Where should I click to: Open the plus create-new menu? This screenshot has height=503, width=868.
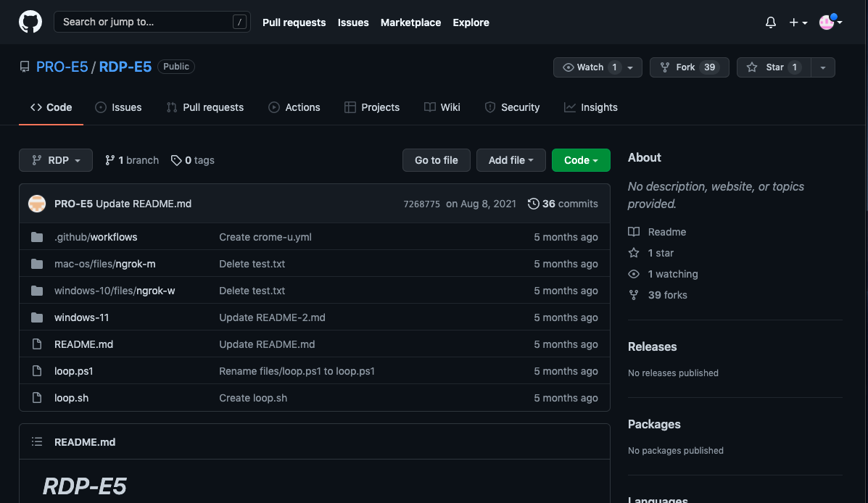tap(798, 22)
